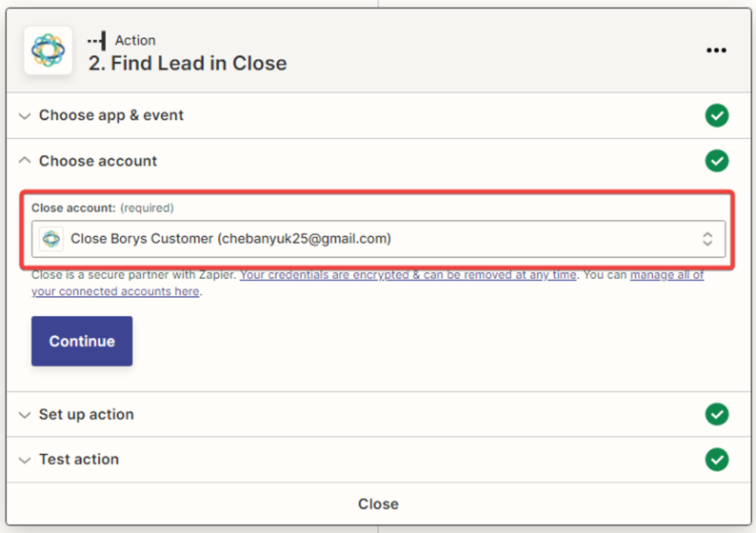Click green checkmark beside Set up action
The height and width of the screenshot is (533, 756).
(x=716, y=414)
